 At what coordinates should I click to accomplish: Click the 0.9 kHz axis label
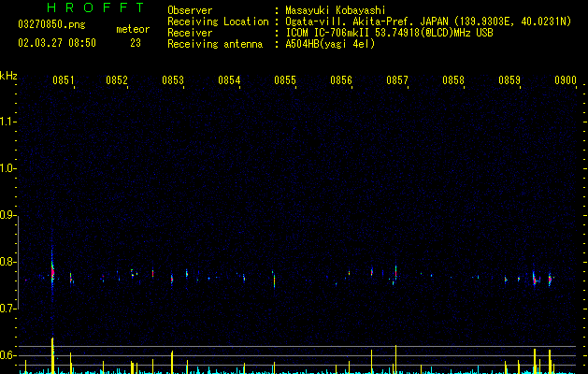(x=7, y=215)
